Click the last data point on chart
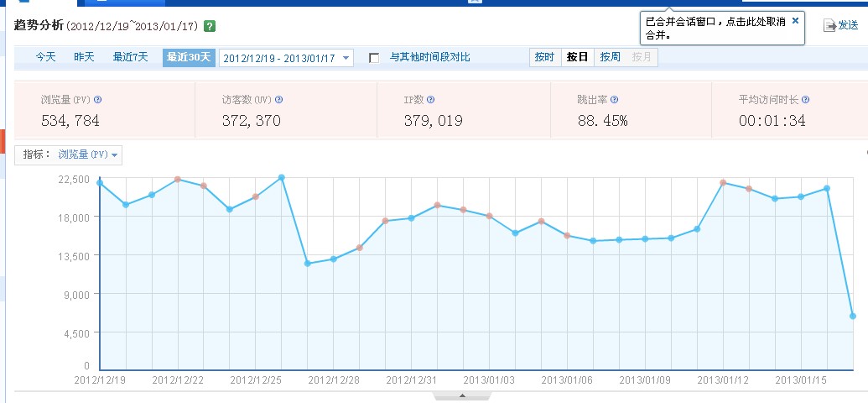The image size is (868, 403). coord(853,316)
